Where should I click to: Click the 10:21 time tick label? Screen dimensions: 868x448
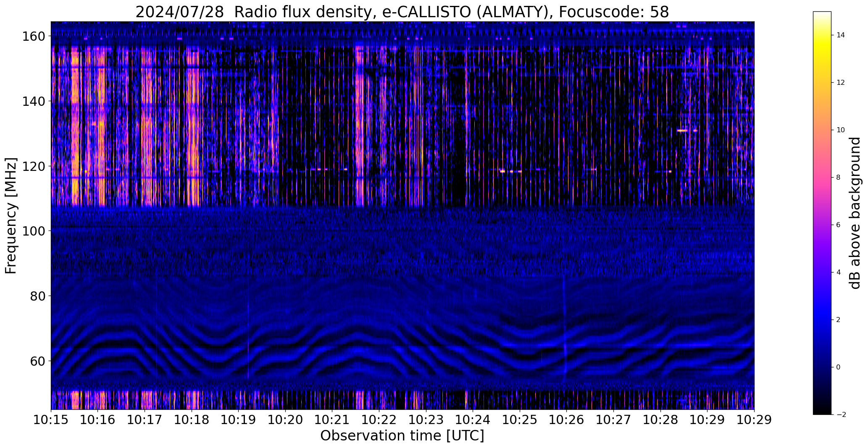(x=332, y=420)
